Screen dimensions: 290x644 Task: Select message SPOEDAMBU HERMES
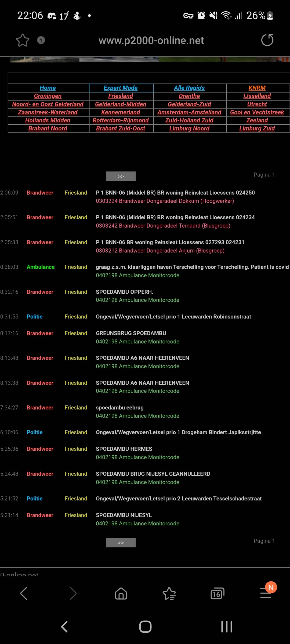pos(124,449)
